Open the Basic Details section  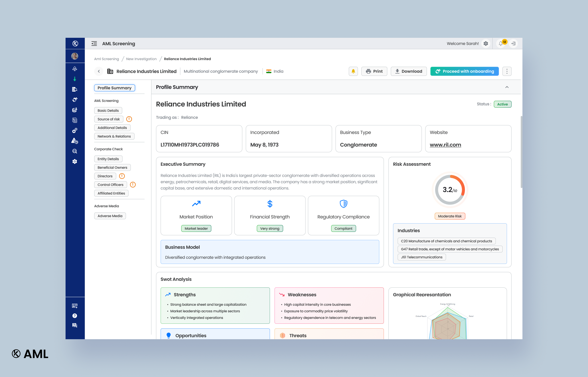pos(108,110)
